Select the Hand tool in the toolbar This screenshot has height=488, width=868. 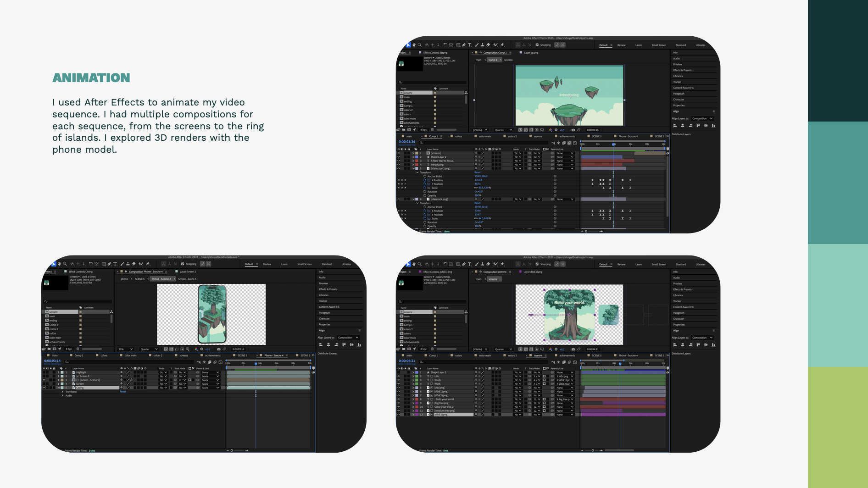[414, 45]
